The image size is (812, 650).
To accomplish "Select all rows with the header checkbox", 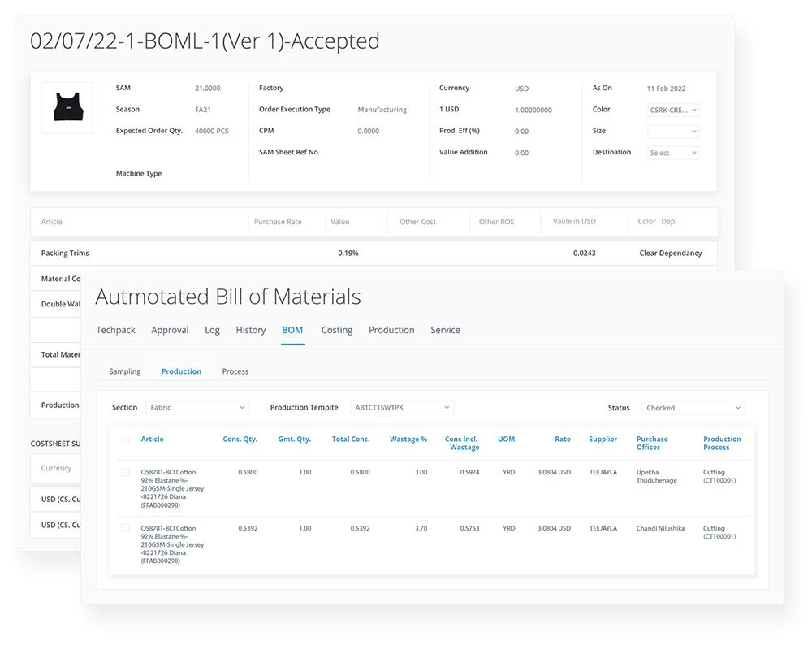I will (126, 439).
